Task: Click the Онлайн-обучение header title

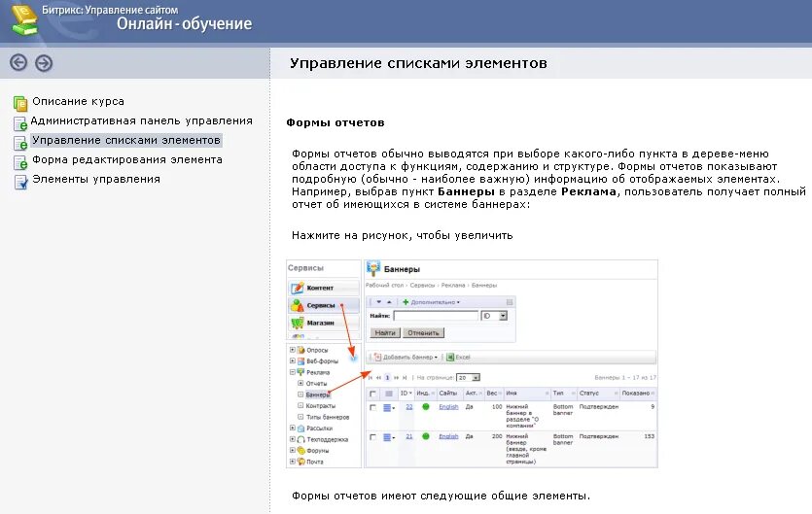Action: pos(185,24)
